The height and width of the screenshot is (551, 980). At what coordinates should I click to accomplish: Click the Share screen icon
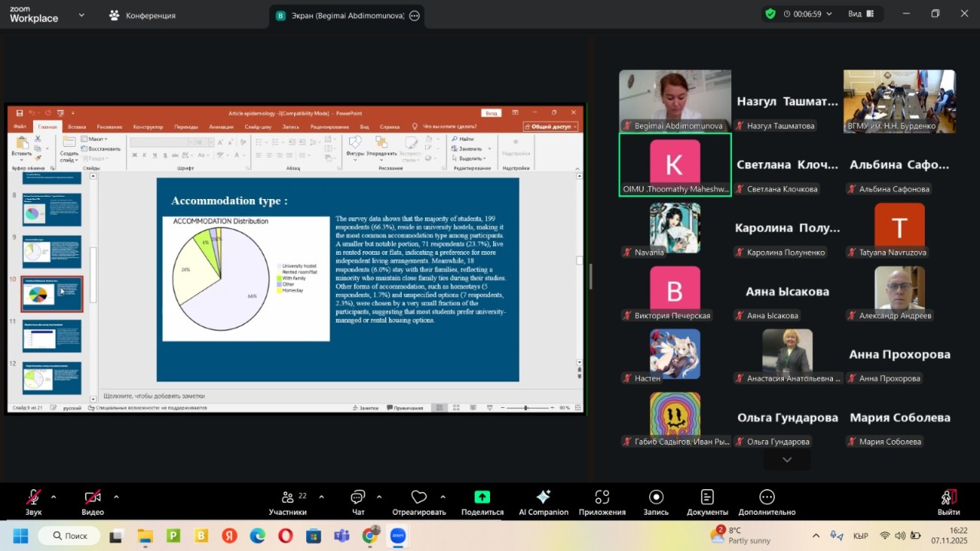482,497
